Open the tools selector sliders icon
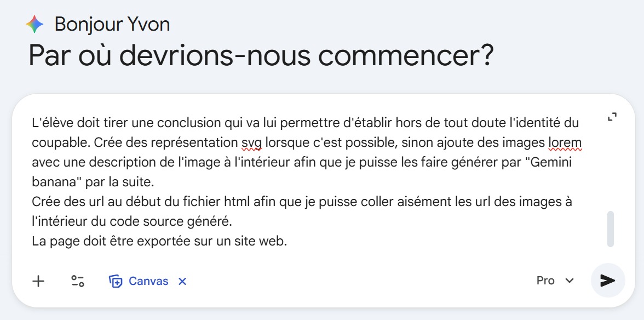Viewport: 644px width, 320px height. click(77, 281)
